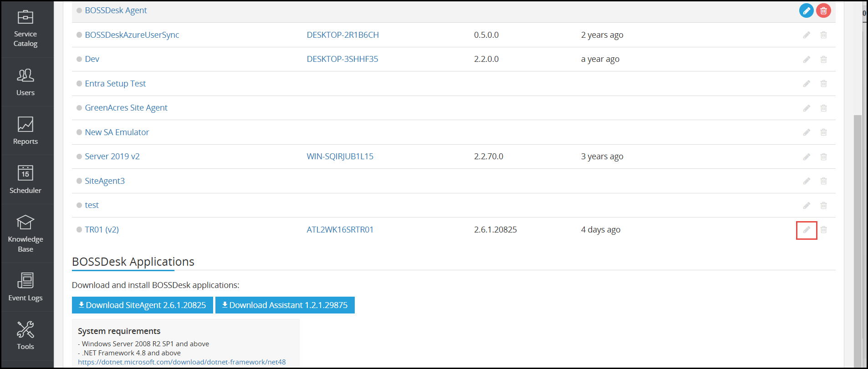Click version 2.2.0.0 in Dev row

(x=486, y=59)
